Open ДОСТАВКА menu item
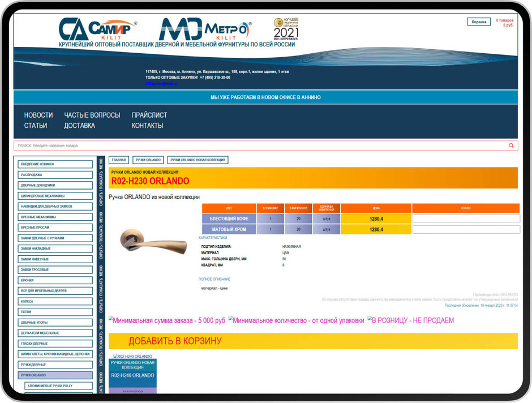Screen dimensions: 532x403 point(79,126)
